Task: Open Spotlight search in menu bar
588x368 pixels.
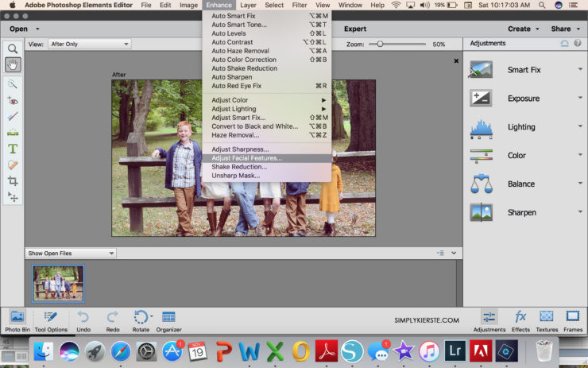Action: 542,5
